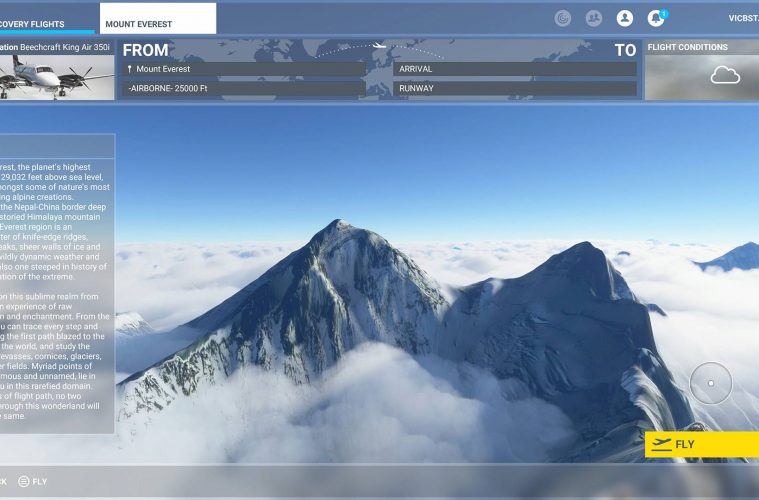
Task: Click the VICBST username label
Action: (x=744, y=18)
